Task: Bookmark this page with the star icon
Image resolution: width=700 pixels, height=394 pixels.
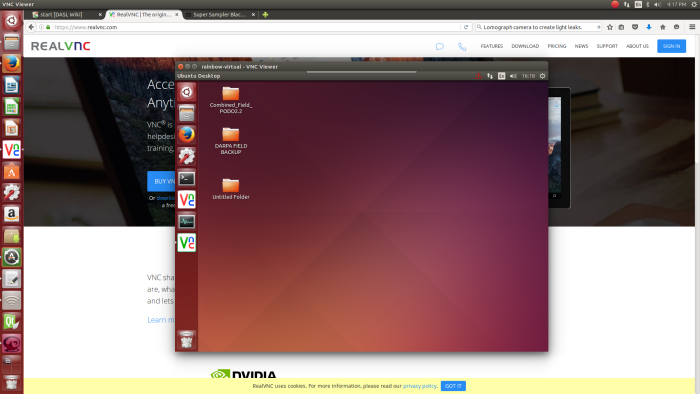Action: coord(610,27)
